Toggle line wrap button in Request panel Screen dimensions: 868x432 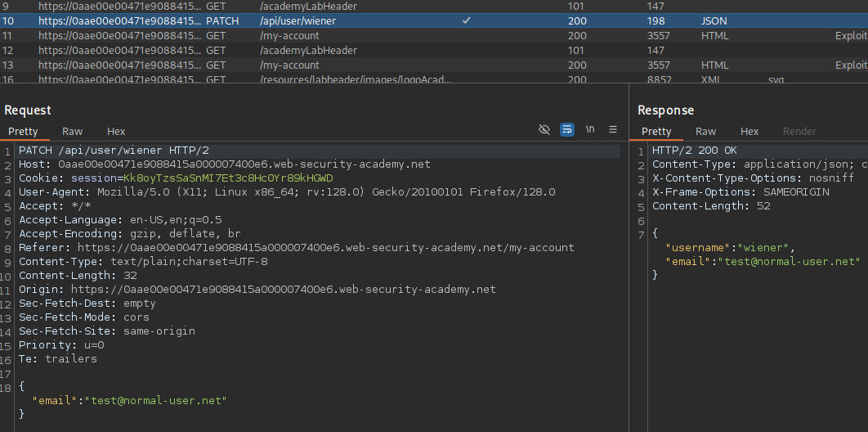pyautogui.click(x=567, y=130)
